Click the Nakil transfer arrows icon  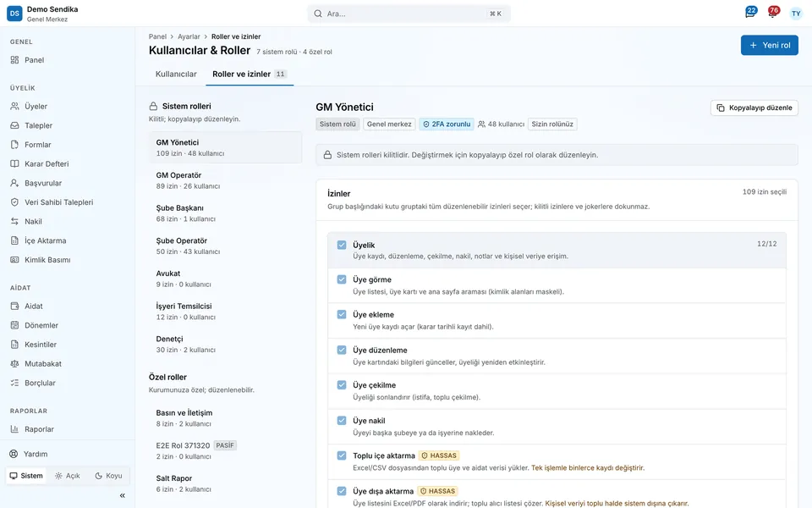14,221
